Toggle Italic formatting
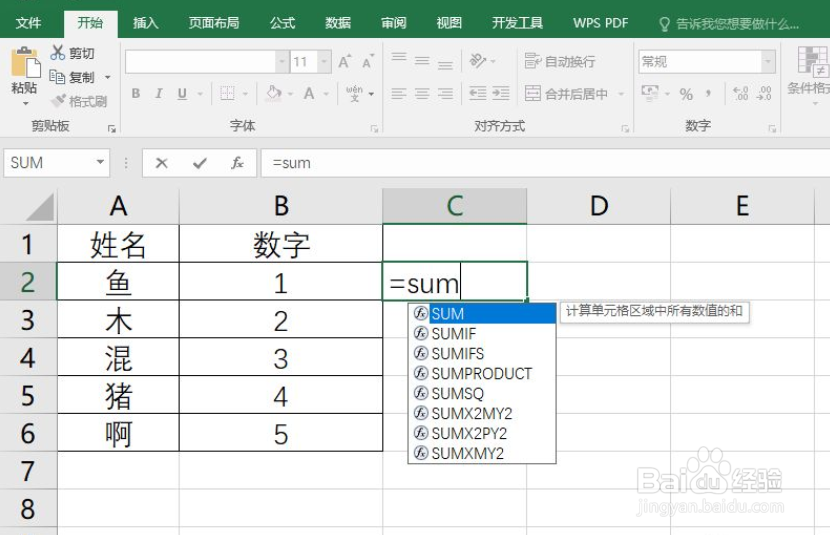Viewport: 830px width, 535px height. (x=159, y=94)
